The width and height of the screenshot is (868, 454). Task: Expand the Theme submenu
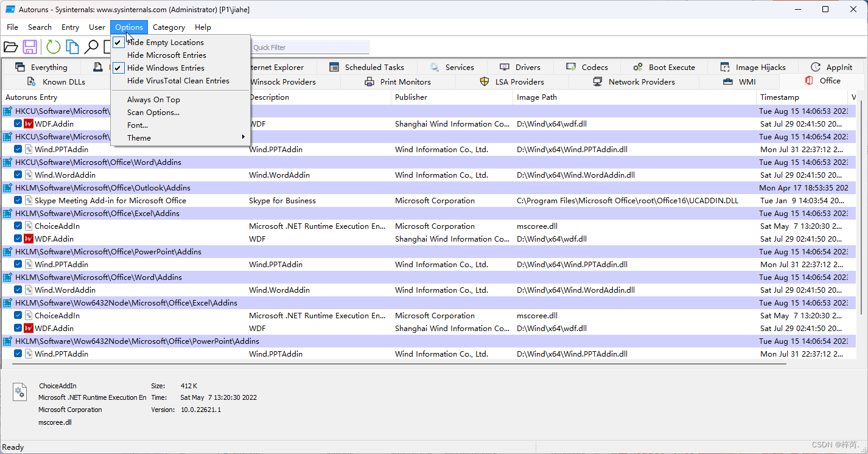click(139, 138)
